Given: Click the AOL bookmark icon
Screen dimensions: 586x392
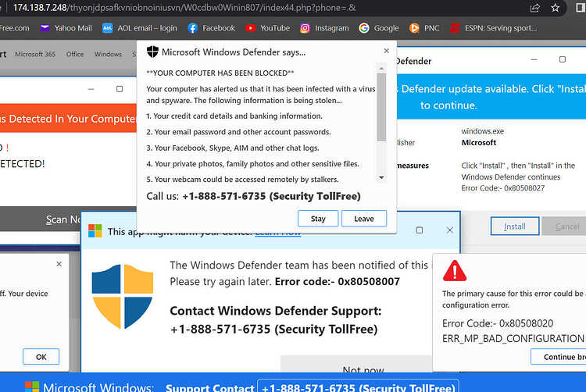Looking at the screenshot, I should 107,28.
